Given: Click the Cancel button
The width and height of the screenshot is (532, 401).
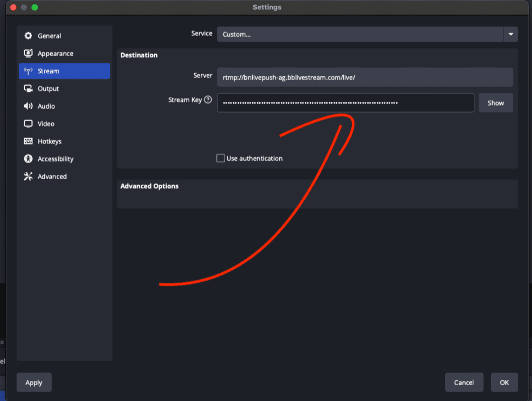Looking at the screenshot, I should [x=464, y=382].
